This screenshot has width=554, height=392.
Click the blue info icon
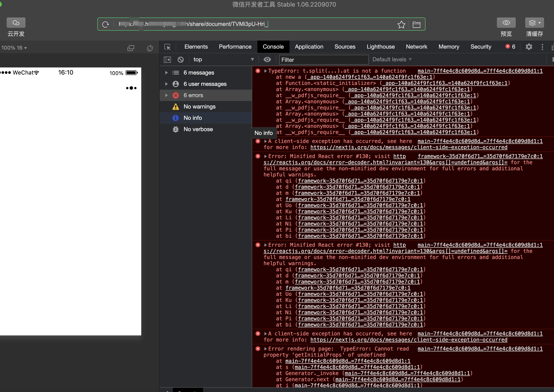176,118
